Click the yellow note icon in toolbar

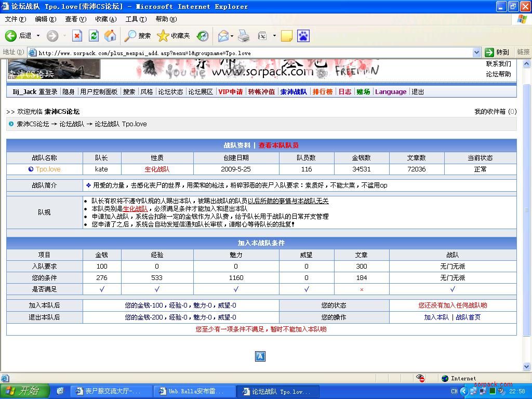coord(286,36)
